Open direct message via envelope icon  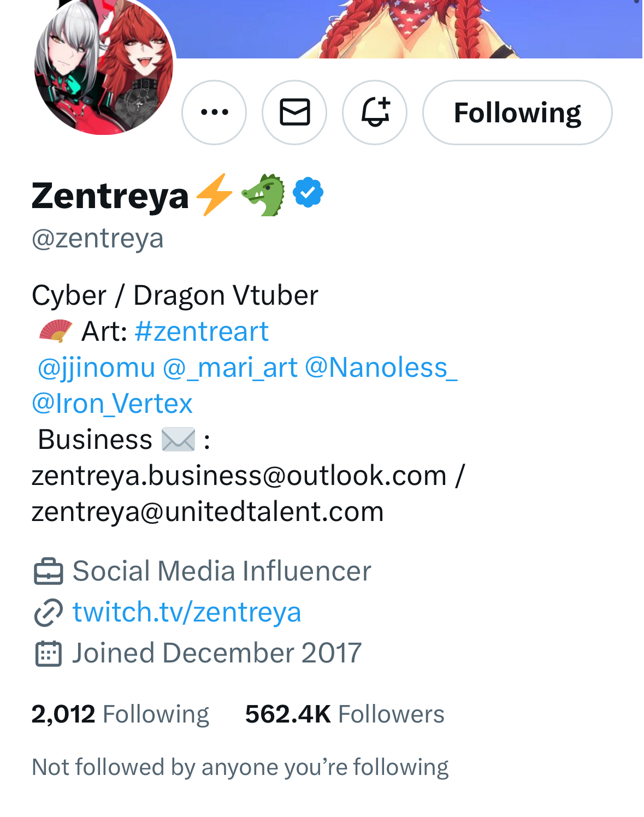pos(294,113)
